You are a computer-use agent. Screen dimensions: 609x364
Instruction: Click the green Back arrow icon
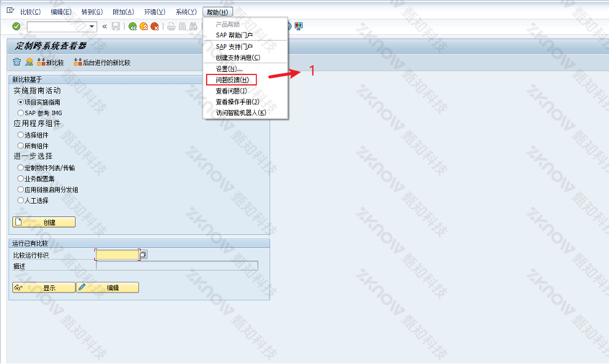[132, 26]
